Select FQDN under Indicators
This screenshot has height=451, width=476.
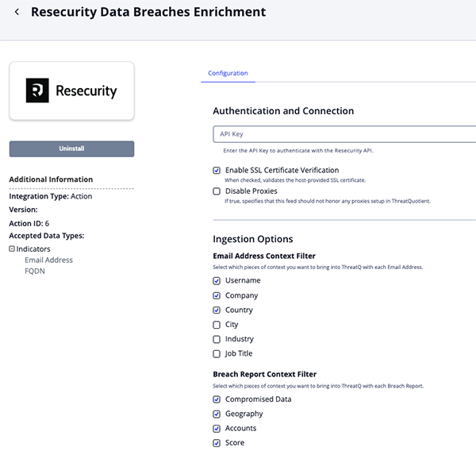35,271
